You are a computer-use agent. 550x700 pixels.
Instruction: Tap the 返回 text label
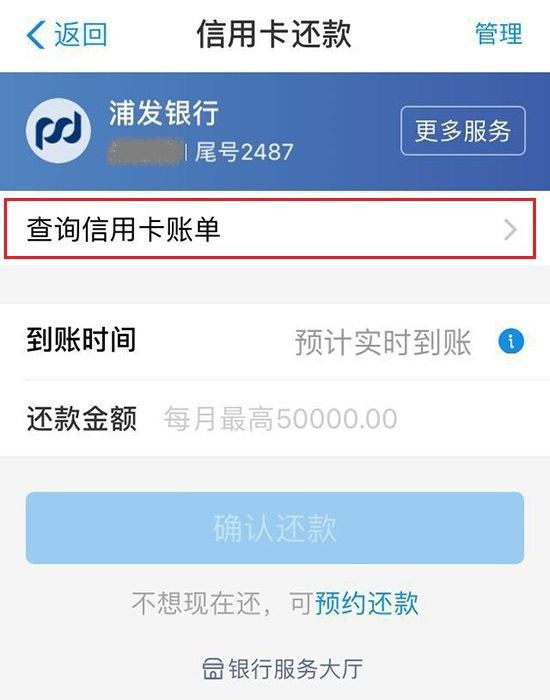click(81, 34)
